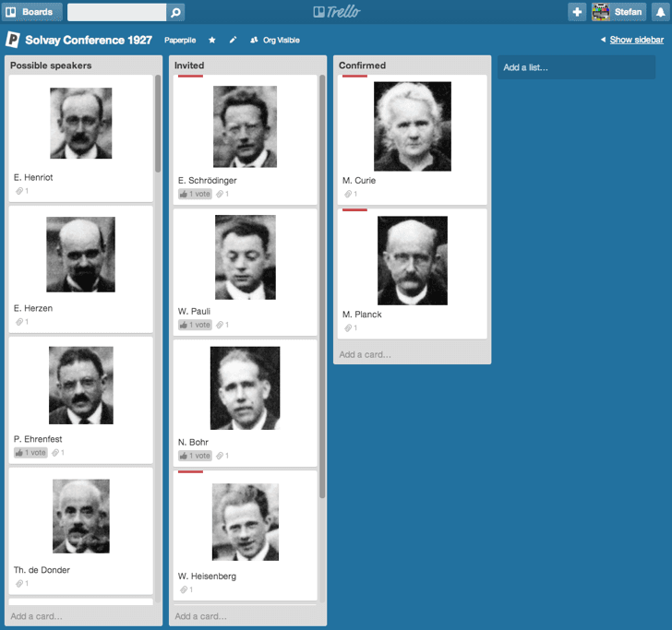Image resolution: width=672 pixels, height=630 pixels.
Task: Focus the top search input field
Action: pos(116,12)
